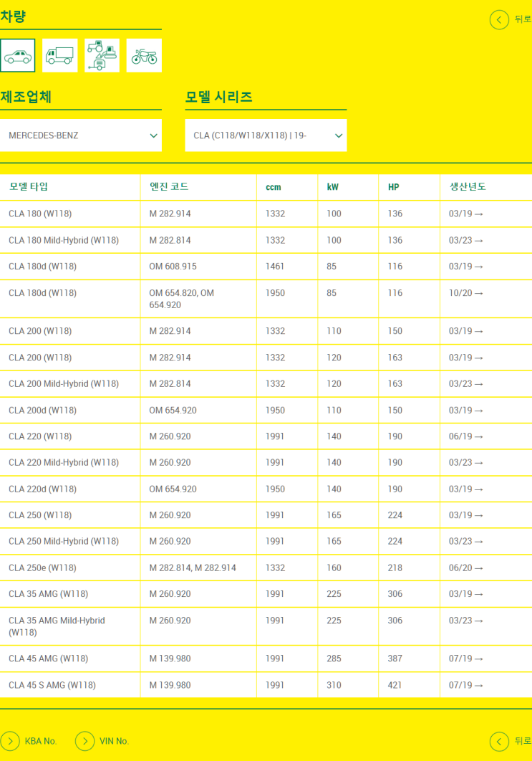Click the 생산년도 column header
The image size is (532, 761).
(468, 187)
